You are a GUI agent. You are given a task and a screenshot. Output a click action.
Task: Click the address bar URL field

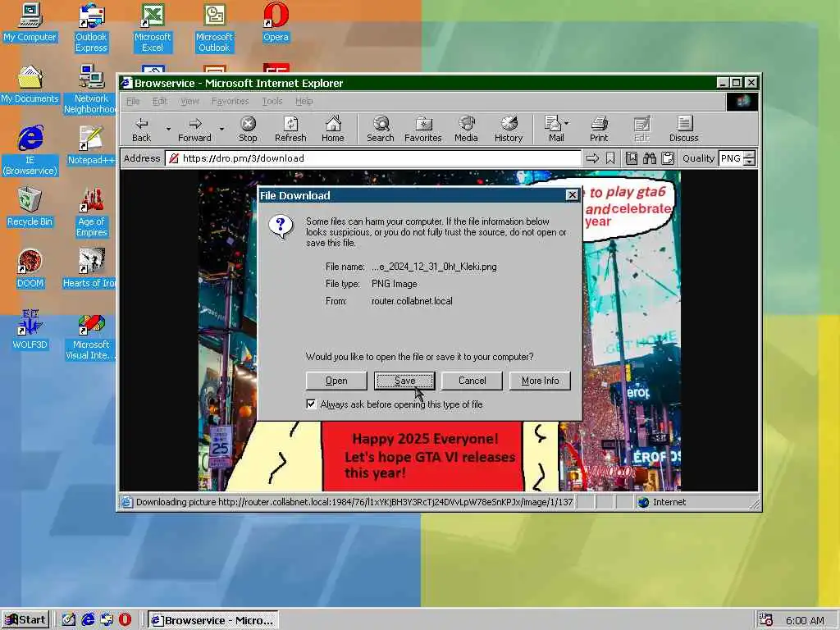pos(373,158)
